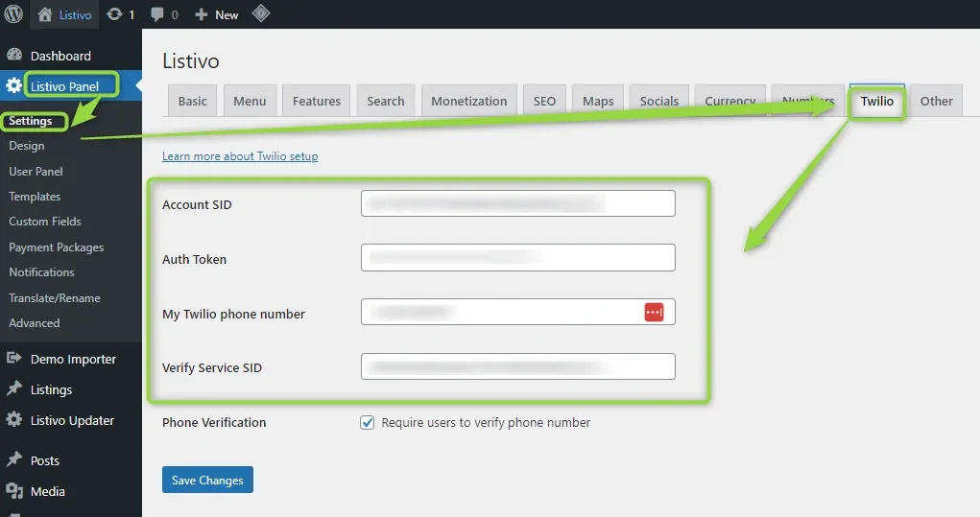Select Settings submenu item
The height and width of the screenshot is (517, 980).
pos(31,121)
